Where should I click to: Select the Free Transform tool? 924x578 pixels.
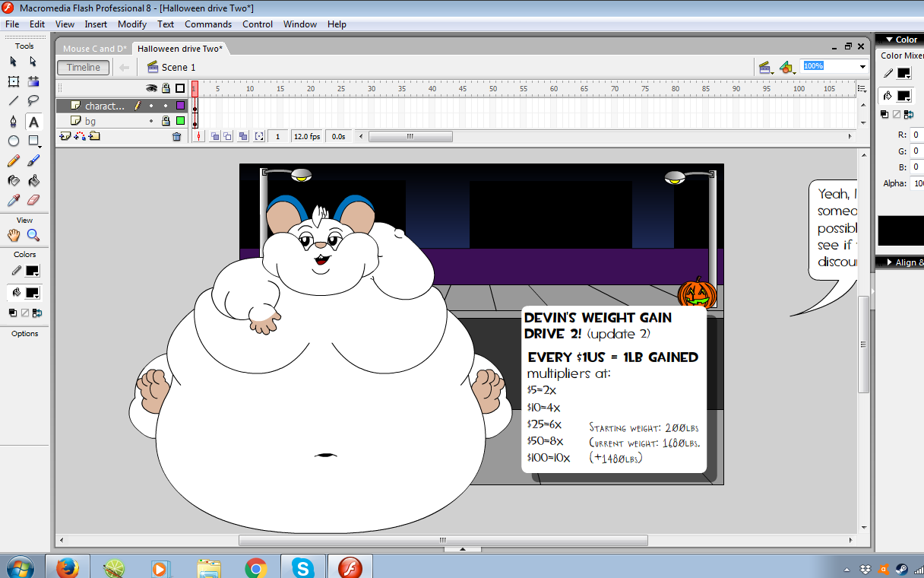13,81
